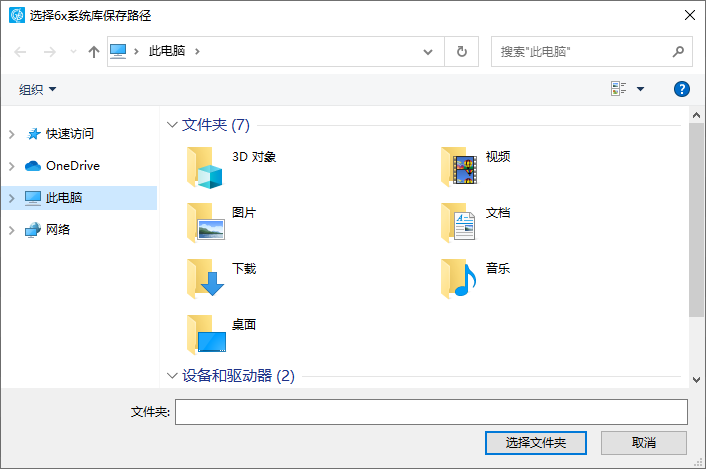
Task: Select the 图片 folder icon
Action: point(206,223)
